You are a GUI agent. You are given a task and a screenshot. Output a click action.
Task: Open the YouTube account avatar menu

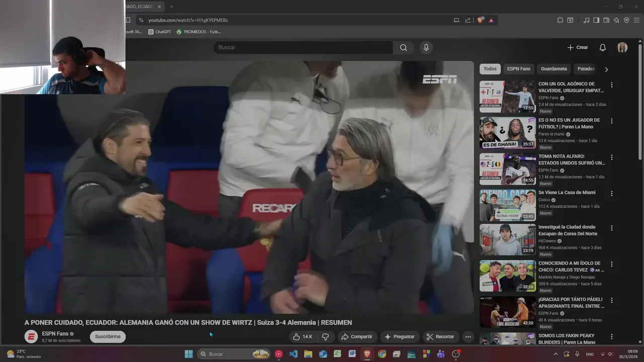click(x=622, y=47)
